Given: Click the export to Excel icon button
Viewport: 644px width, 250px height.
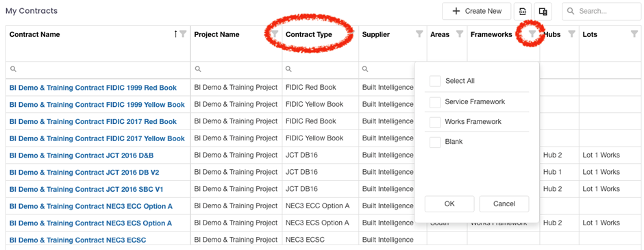Looking at the screenshot, I should tap(523, 12).
